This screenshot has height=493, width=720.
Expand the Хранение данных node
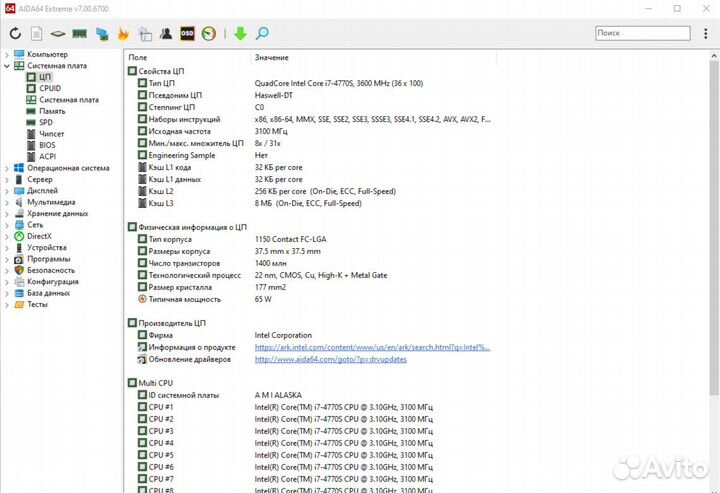coord(6,214)
